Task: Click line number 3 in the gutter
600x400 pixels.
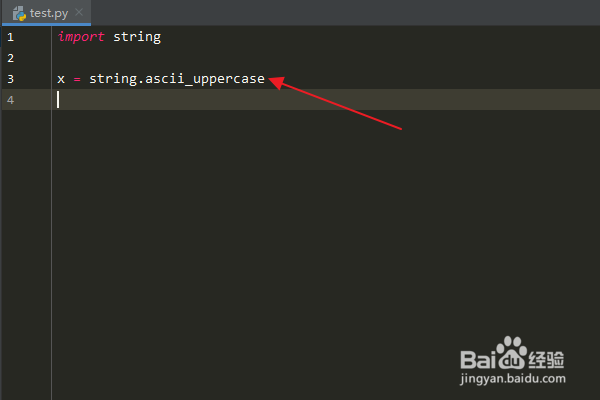Action: pyautogui.click(x=10, y=79)
